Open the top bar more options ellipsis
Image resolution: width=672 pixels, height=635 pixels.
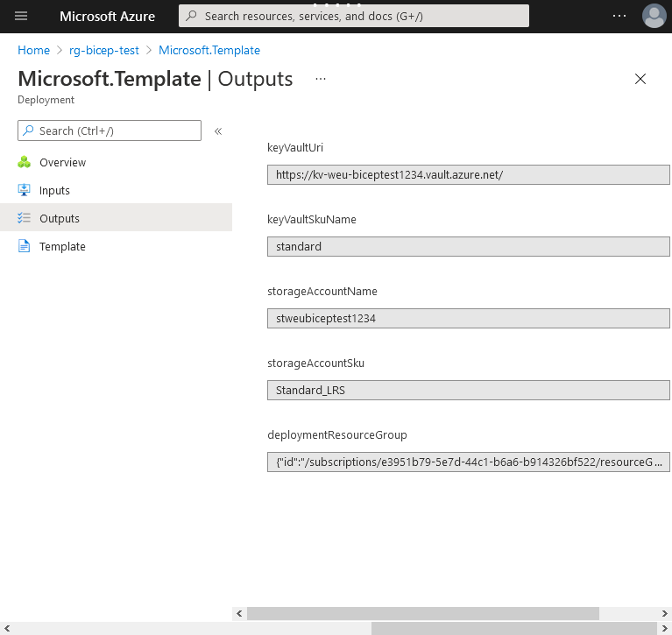click(x=619, y=16)
